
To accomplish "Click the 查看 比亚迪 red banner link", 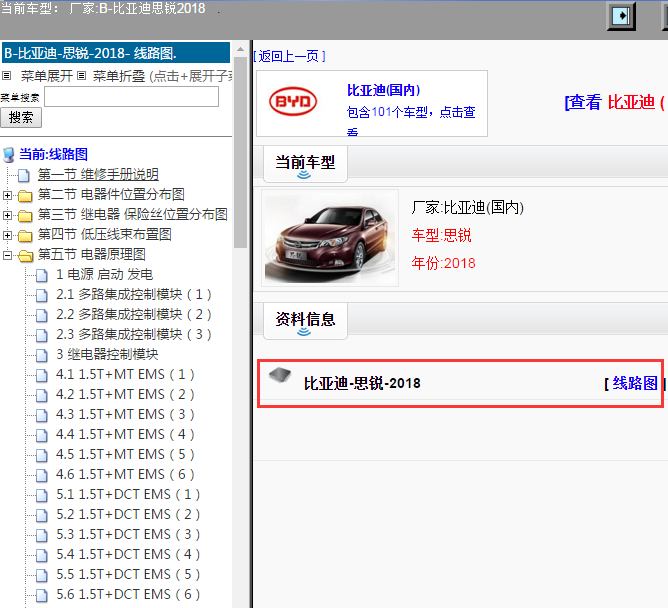I will [615, 102].
